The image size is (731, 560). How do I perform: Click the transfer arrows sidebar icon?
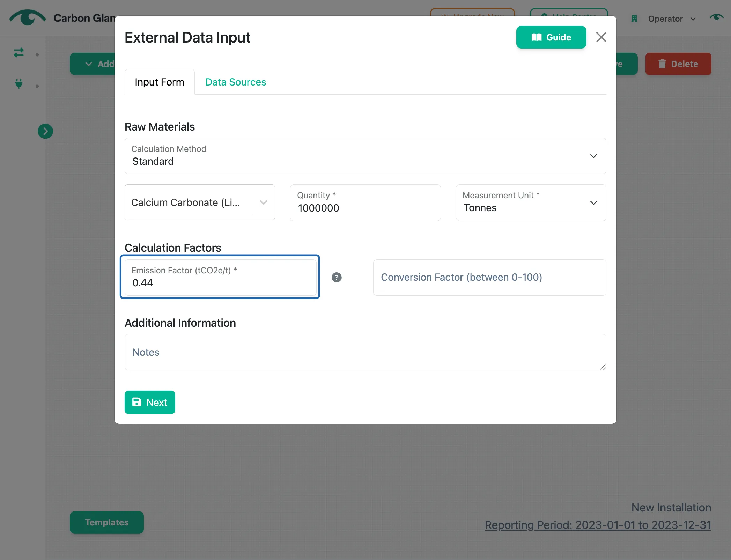point(19,53)
